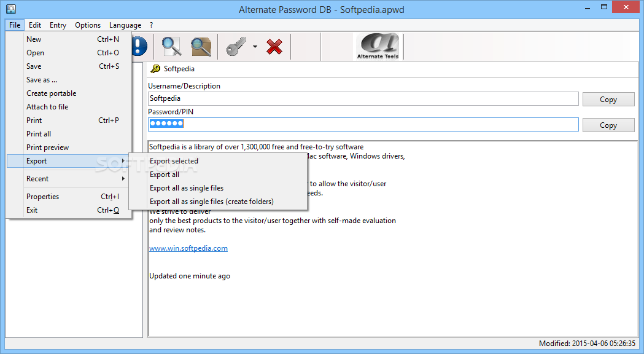
Task: Open the File menu
Action: 15,25
